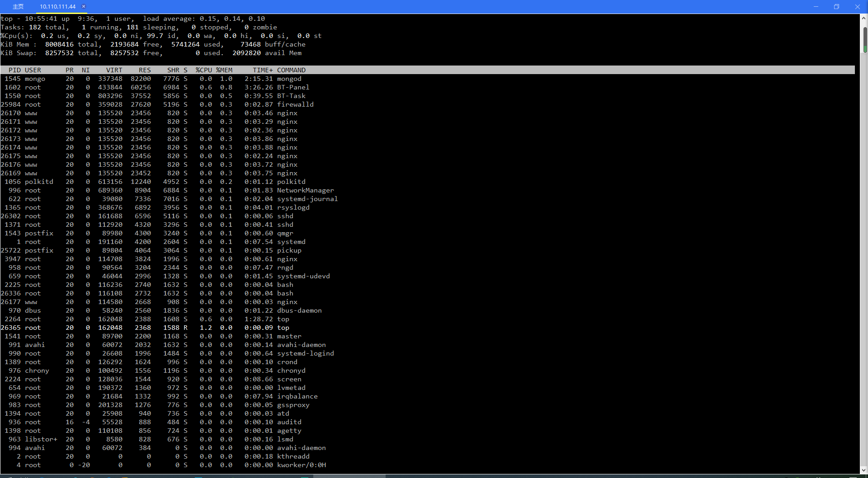Click the 'kthreadd' command name

[293, 456]
